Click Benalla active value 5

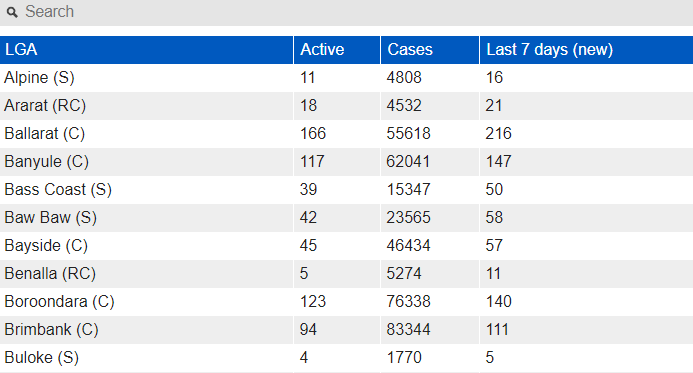point(304,274)
